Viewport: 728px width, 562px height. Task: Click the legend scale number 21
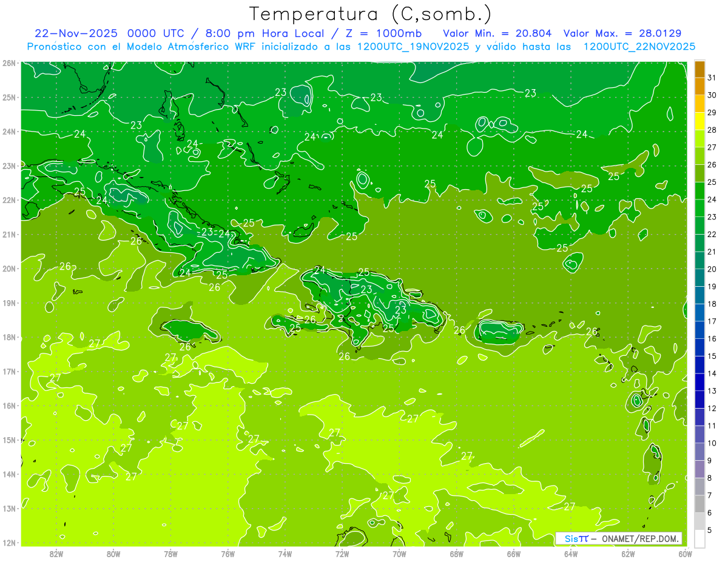712,252
